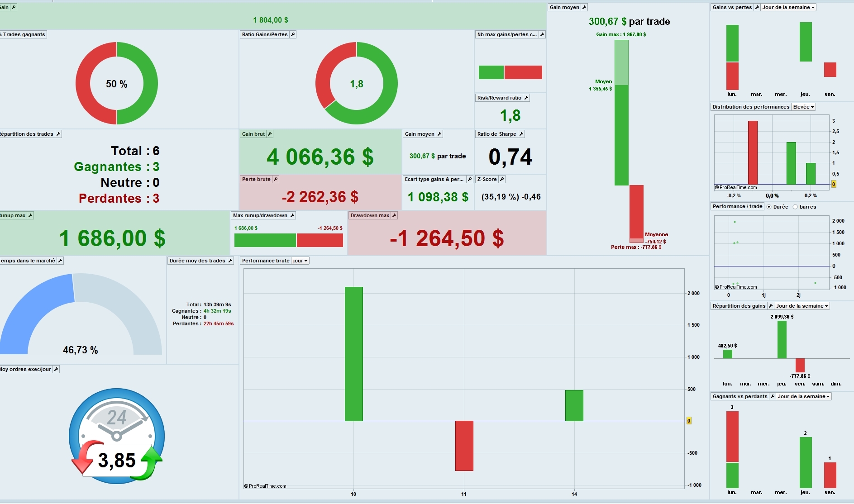Click the 482,50 $ bar label
This screenshot has height=504, width=854.
727,346
